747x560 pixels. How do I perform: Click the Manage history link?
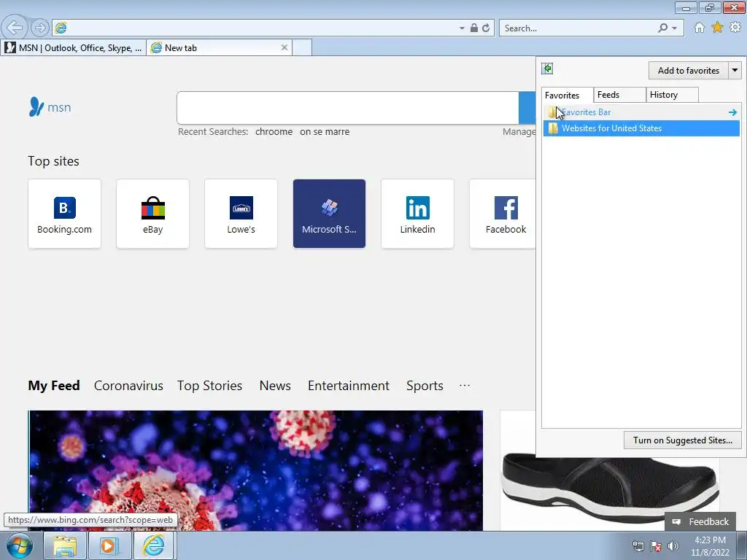coord(519,132)
